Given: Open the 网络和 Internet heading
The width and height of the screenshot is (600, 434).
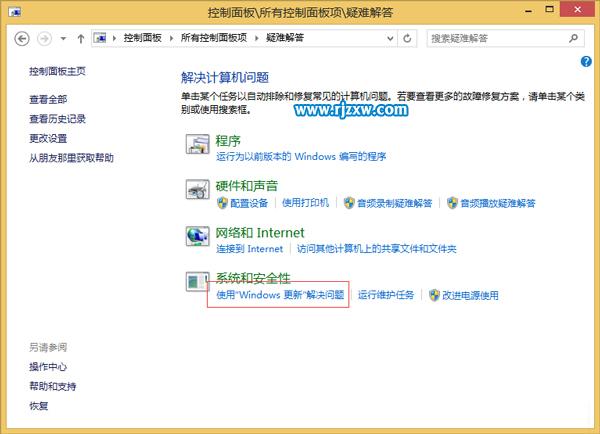Looking at the screenshot, I should pos(260,233).
